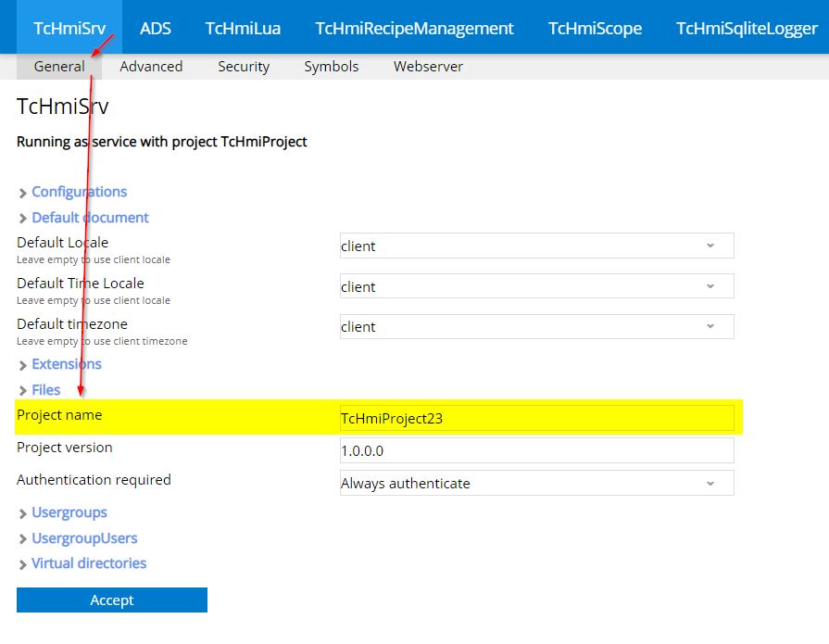The height and width of the screenshot is (644, 829).
Task: Open the Authentication required dropdown
Action: (537, 483)
